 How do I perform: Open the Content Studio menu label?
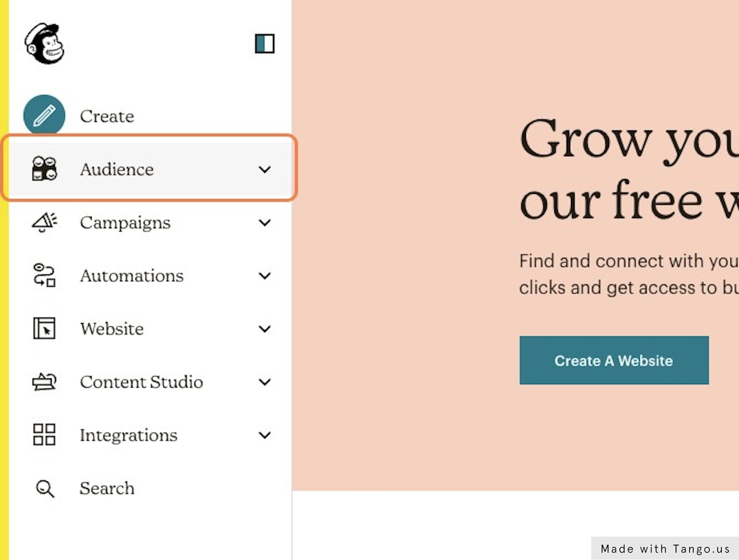point(141,382)
